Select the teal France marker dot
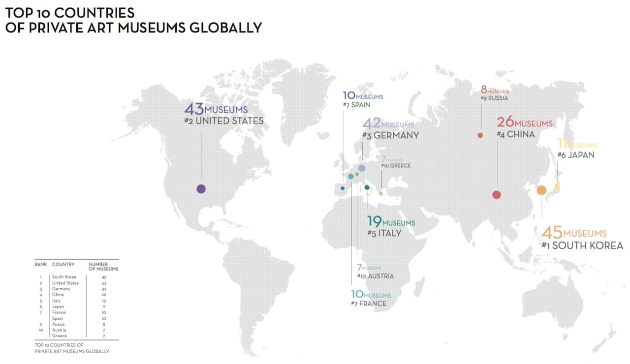 click(x=351, y=176)
